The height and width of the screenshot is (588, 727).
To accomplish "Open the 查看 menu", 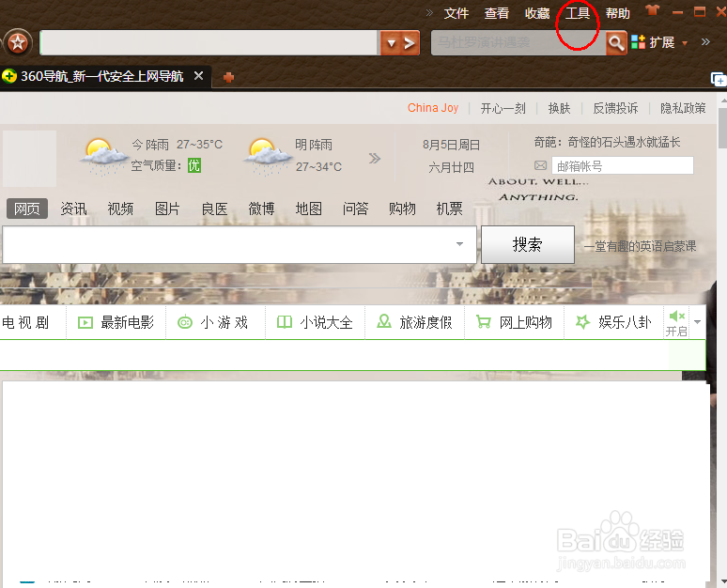I will click(497, 13).
